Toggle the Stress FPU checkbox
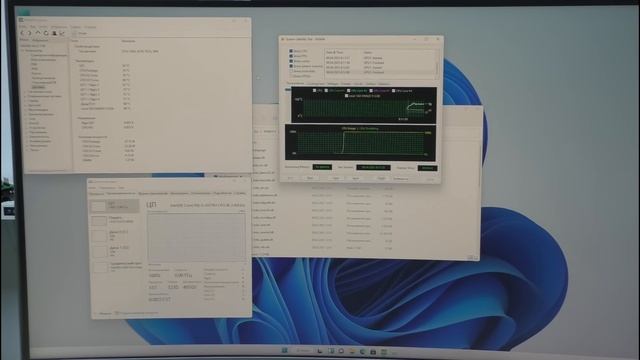The height and width of the screenshot is (360, 640). (291, 56)
